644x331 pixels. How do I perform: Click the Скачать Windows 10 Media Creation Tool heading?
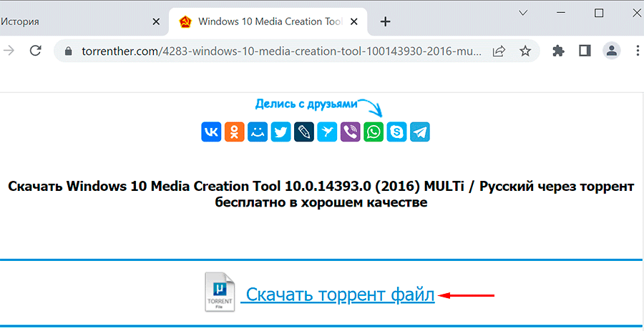pos(321,194)
